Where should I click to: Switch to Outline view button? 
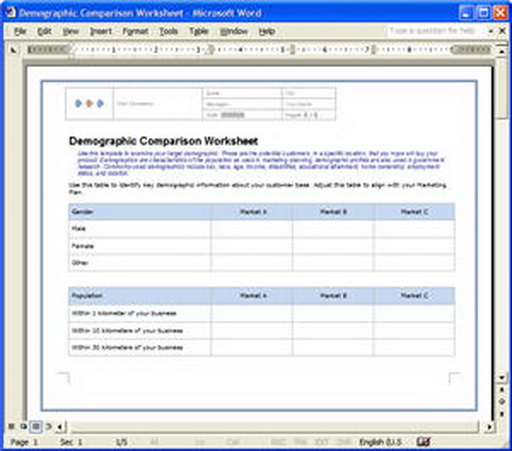click(x=49, y=426)
